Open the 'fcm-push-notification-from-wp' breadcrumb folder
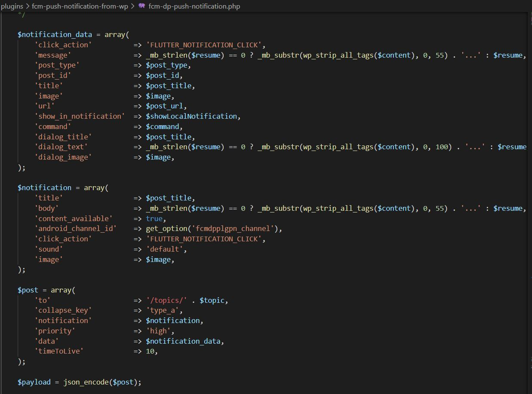The height and width of the screenshot is (394, 532). pos(80,6)
